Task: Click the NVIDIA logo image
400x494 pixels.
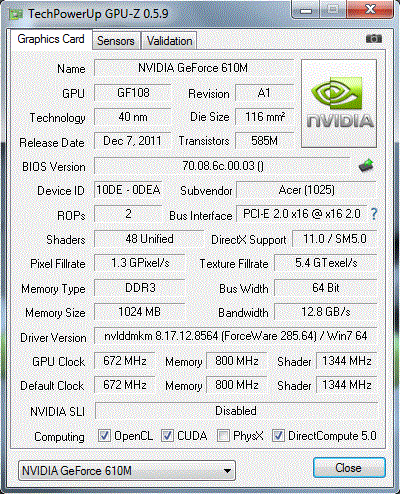Action: tap(339, 103)
